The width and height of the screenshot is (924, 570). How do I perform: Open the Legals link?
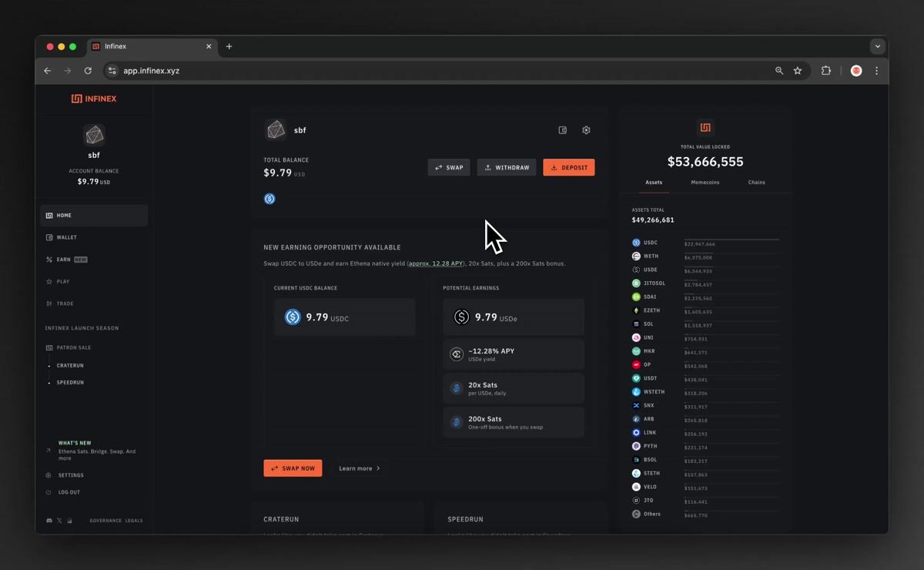(x=134, y=521)
